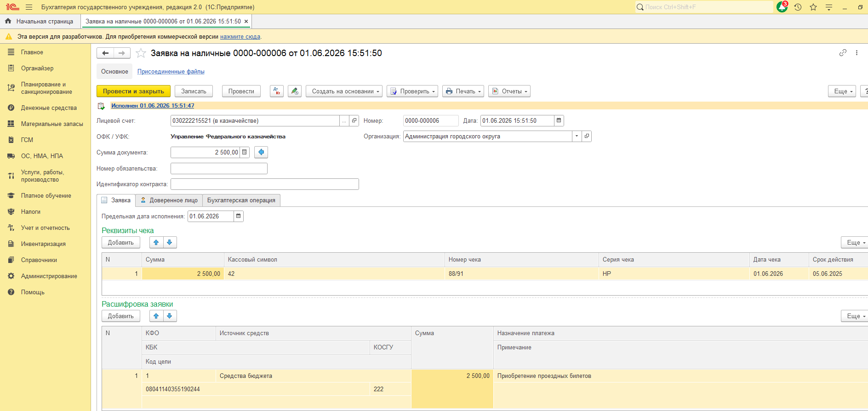This screenshot has height=411, width=868.
Task: Expand the Отчеты dropdown
Action: pos(509,91)
